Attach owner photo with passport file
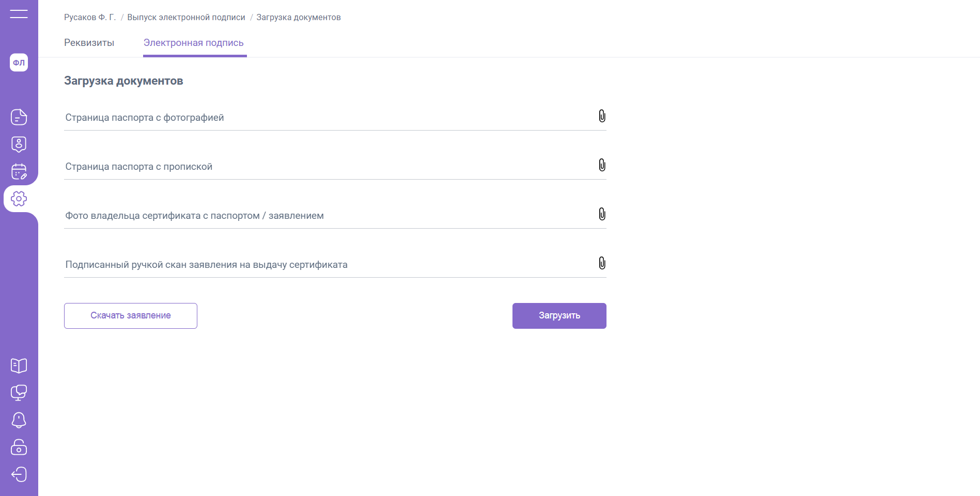Screen dimensions: 980x496 click(x=602, y=214)
